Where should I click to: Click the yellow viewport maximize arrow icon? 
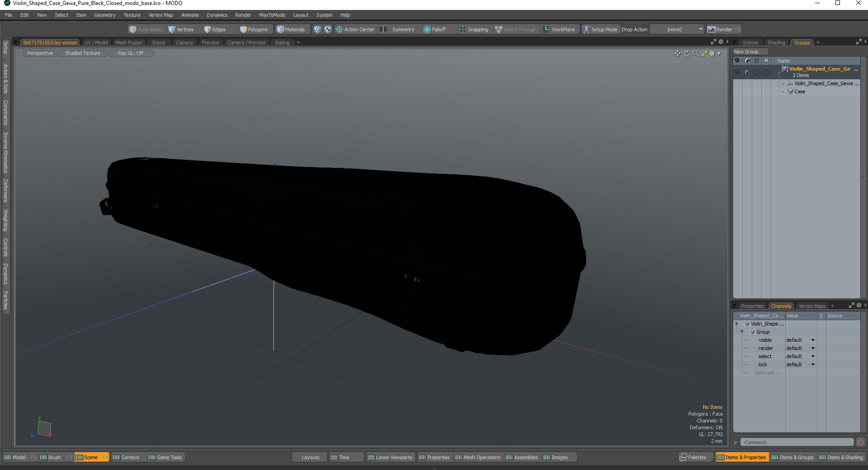[x=704, y=53]
